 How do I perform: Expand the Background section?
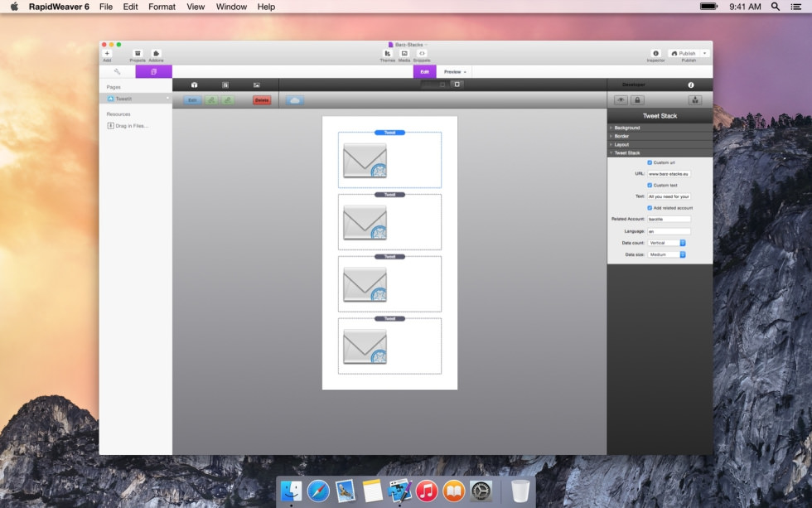click(660, 128)
